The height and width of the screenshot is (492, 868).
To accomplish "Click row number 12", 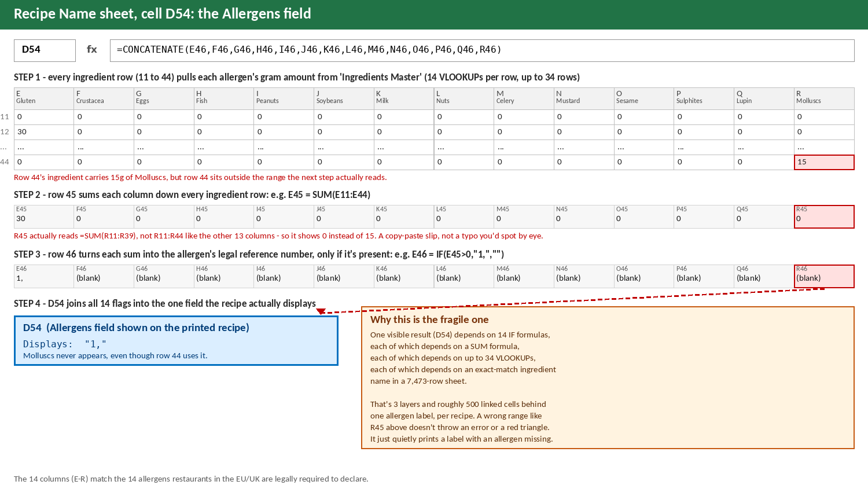I will point(5,132).
